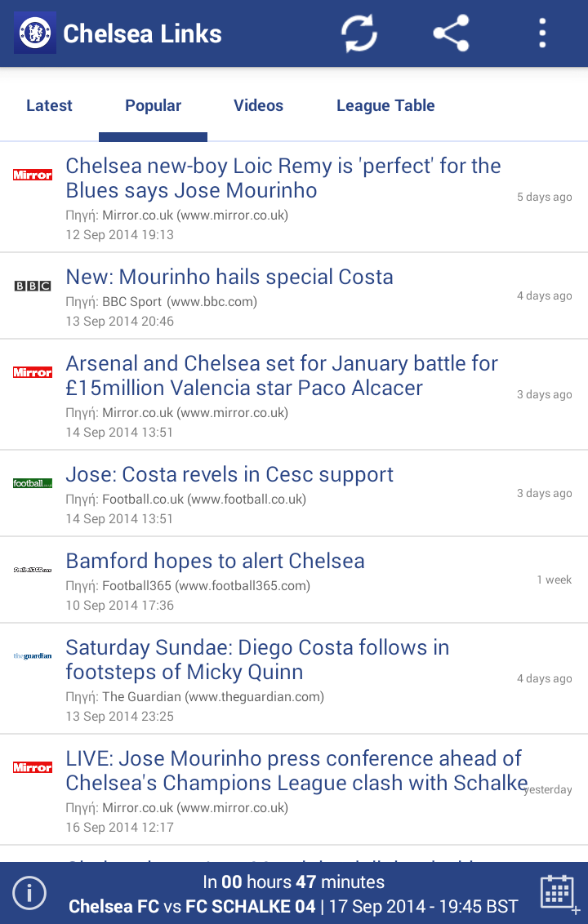Viewport: 588px width, 924px height.
Task: Open Loic Remy 'perfect' article
Action: [x=294, y=198]
